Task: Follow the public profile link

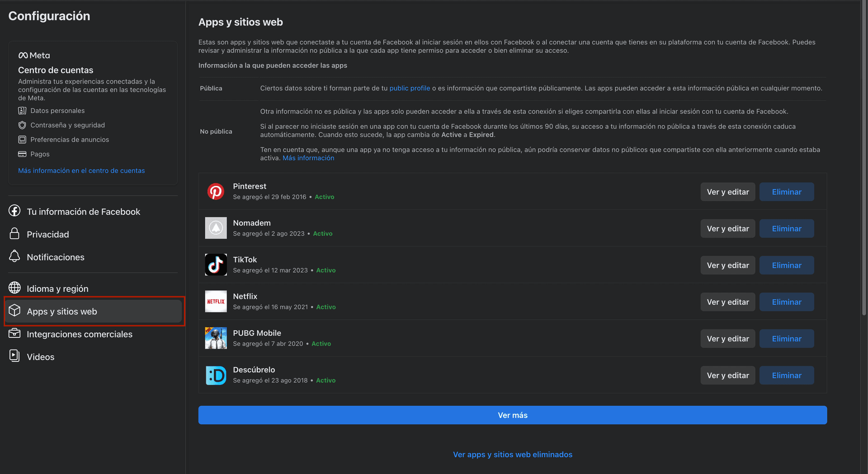Action: tap(410, 88)
